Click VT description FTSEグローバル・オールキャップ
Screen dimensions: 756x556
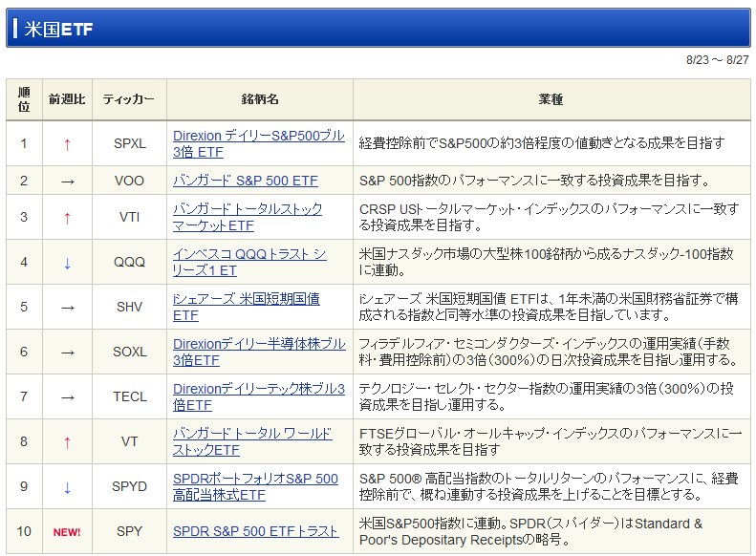pyautogui.click(x=551, y=441)
